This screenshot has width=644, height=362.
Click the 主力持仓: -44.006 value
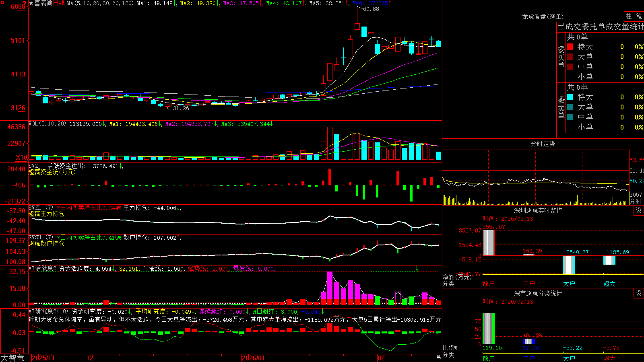[x=150, y=208]
